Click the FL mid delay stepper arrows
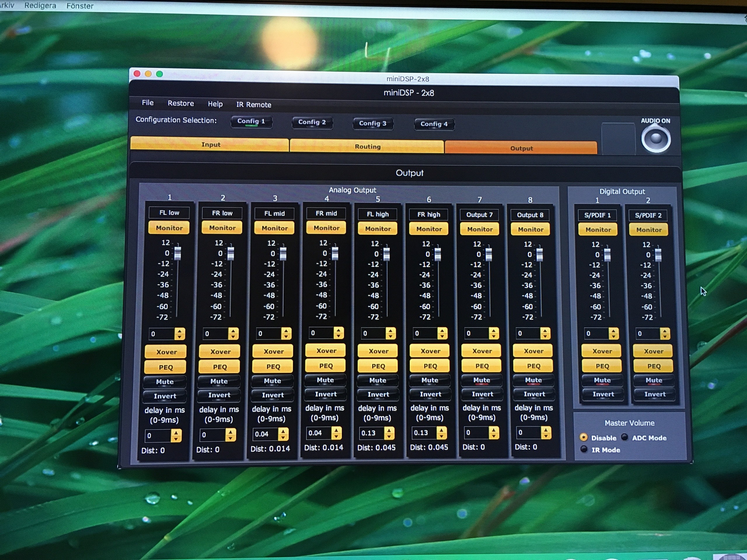The width and height of the screenshot is (747, 560). coord(283,434)
